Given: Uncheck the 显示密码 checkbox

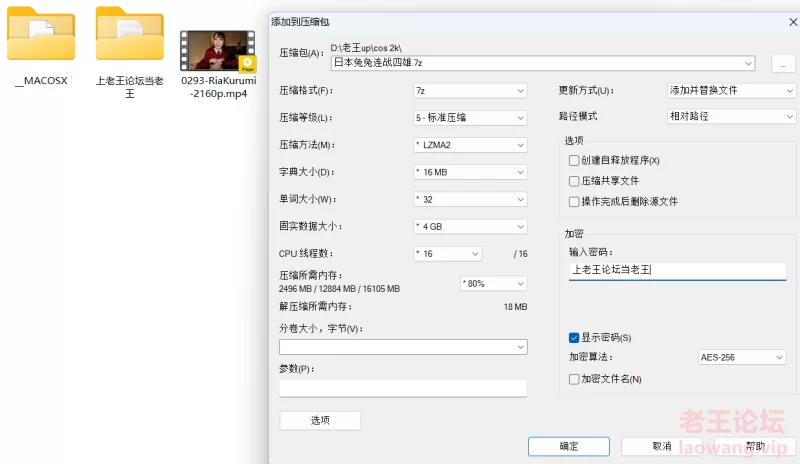Looking at the screenshot, I should tap(574, 337).
